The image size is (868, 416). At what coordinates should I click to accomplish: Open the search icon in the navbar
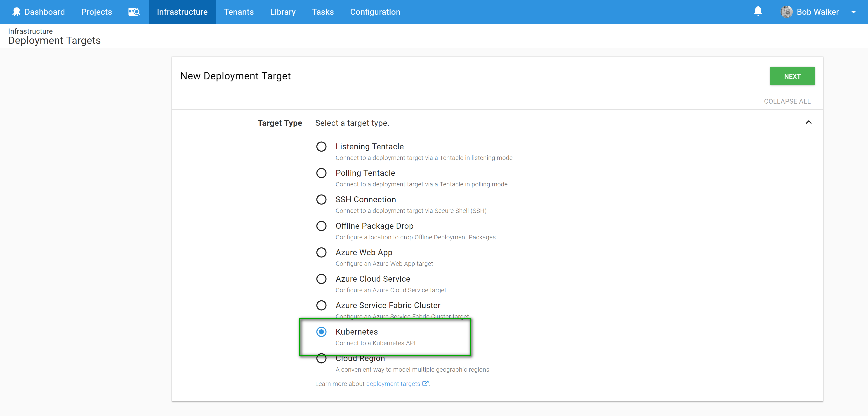click(x=134, y=12)
